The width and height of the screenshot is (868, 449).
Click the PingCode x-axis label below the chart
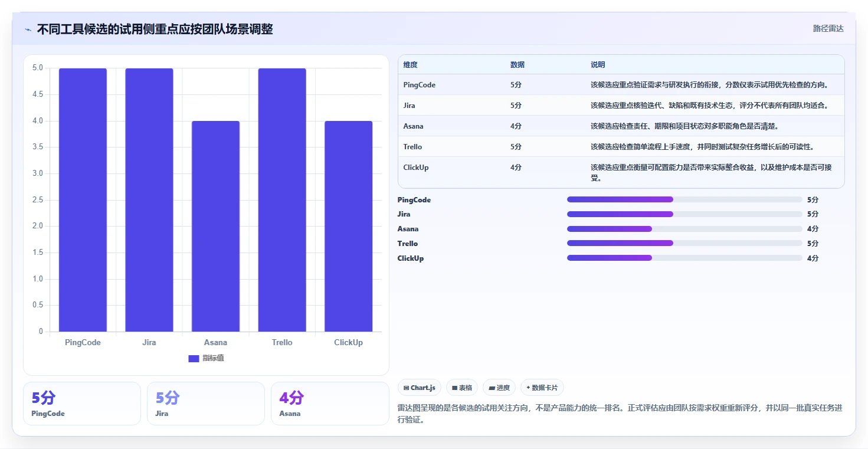point(83,342)
